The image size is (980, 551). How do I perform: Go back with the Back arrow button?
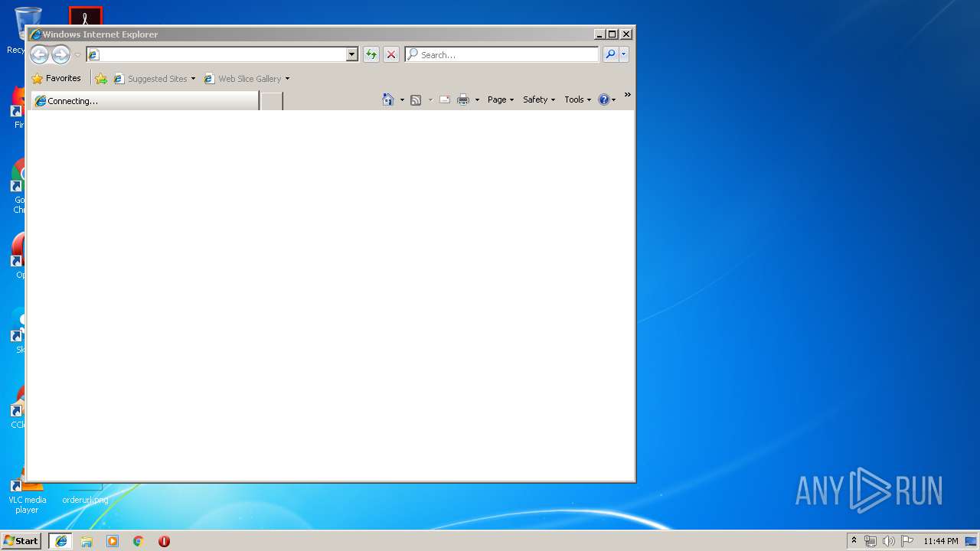[39, 54]
